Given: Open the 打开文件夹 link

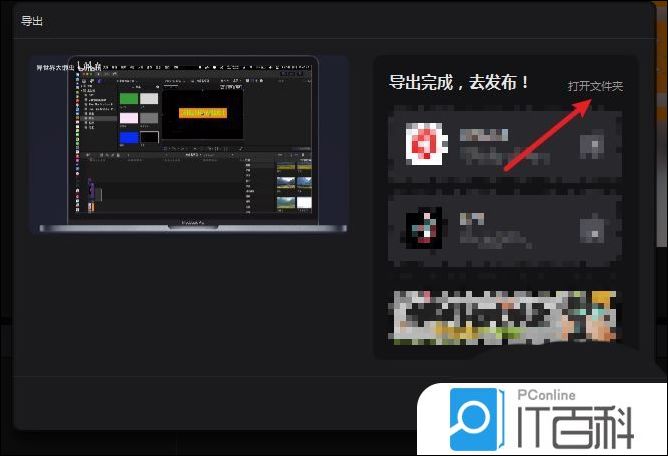Looking at the screenshot, I should coord(595,87).
